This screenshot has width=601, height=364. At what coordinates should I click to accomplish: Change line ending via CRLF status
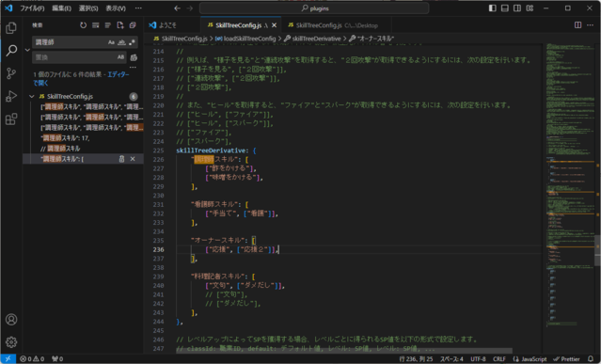tap(499, 359)
